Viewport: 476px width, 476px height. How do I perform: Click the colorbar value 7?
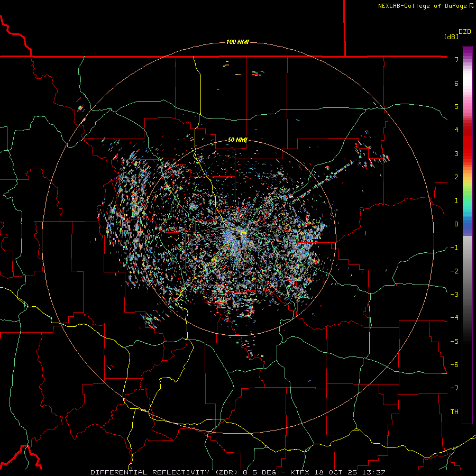[x=456, y=60]
